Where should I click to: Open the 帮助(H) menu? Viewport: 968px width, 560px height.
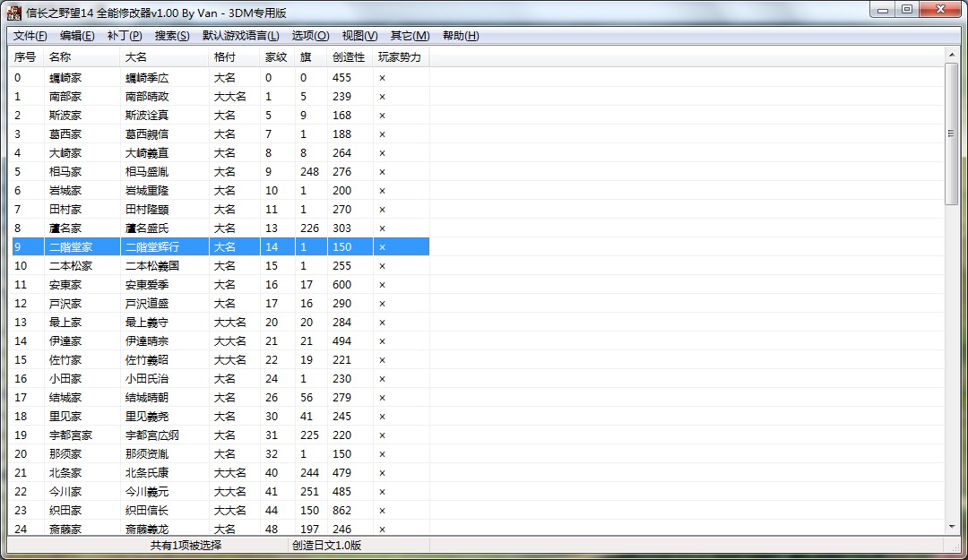click(x=461, y=36)
